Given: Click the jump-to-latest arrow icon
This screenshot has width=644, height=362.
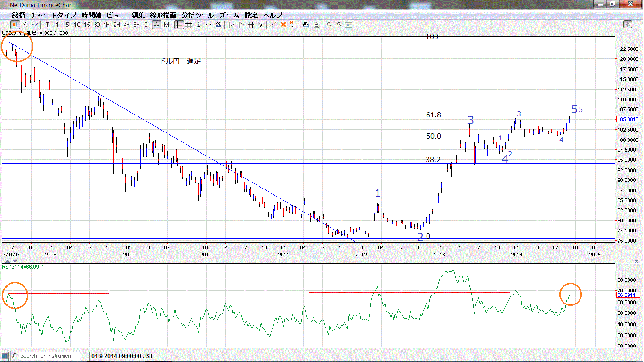Looking at the screenshot, I should click(x=260, y=25).
